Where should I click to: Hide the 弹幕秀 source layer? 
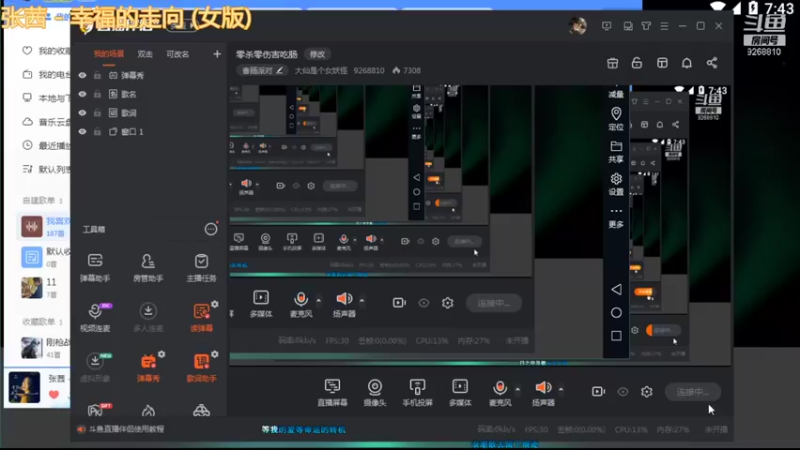point(82,75)
